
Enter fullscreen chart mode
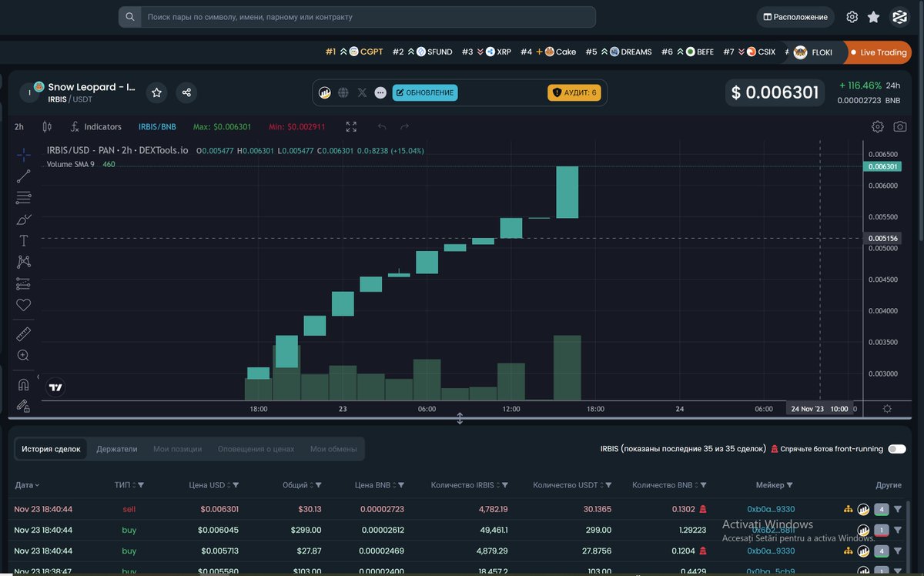click(351, 126)
